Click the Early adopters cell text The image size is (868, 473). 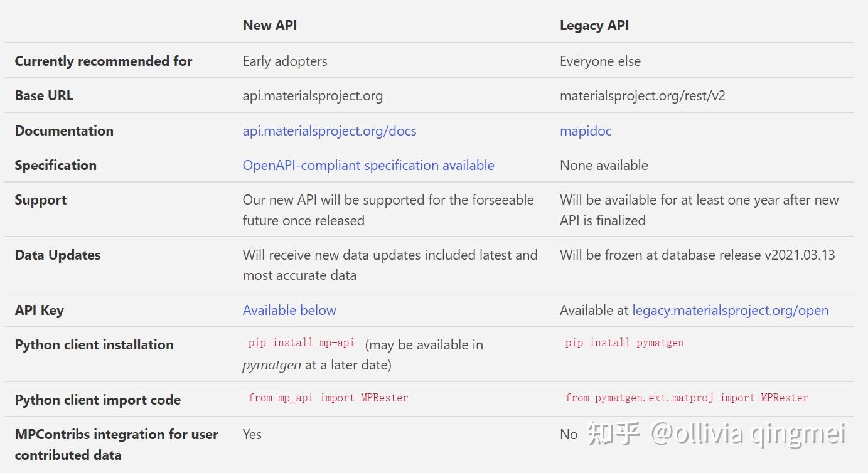coord(285,61)
